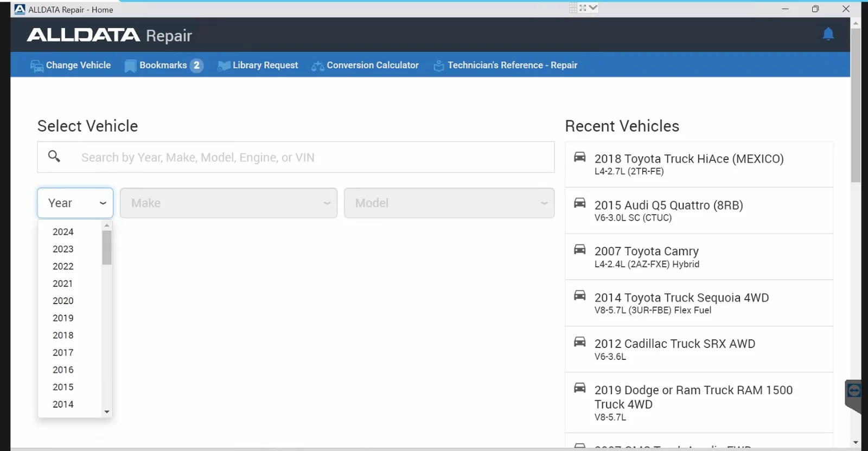Image resolution: width=868 pixels, height=451 pixels.
Task: Click the blue remote-support side tab icon
Action: [x=854, y=390]
